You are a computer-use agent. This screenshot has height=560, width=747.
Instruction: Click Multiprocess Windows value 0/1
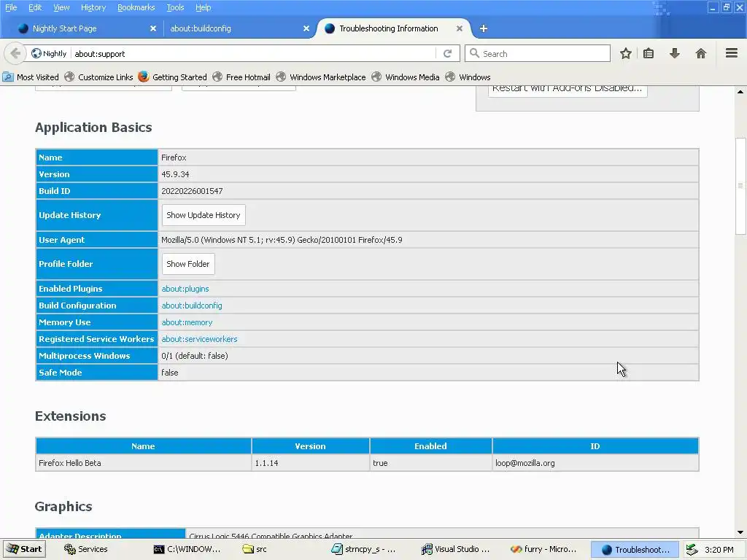[194, 356]
